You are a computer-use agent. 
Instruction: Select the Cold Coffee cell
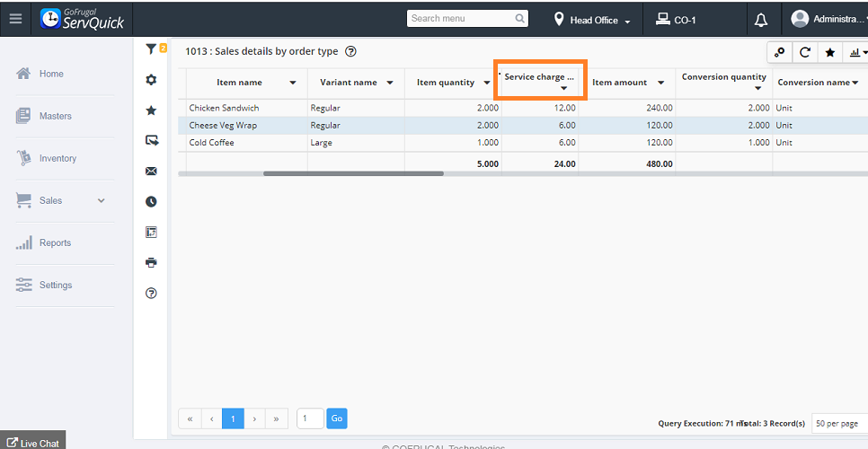click(x=247, y=143)
